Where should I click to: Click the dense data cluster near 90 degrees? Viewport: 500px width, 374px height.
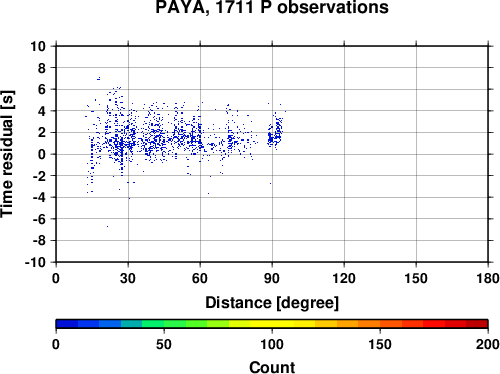(x=275, y=133)
